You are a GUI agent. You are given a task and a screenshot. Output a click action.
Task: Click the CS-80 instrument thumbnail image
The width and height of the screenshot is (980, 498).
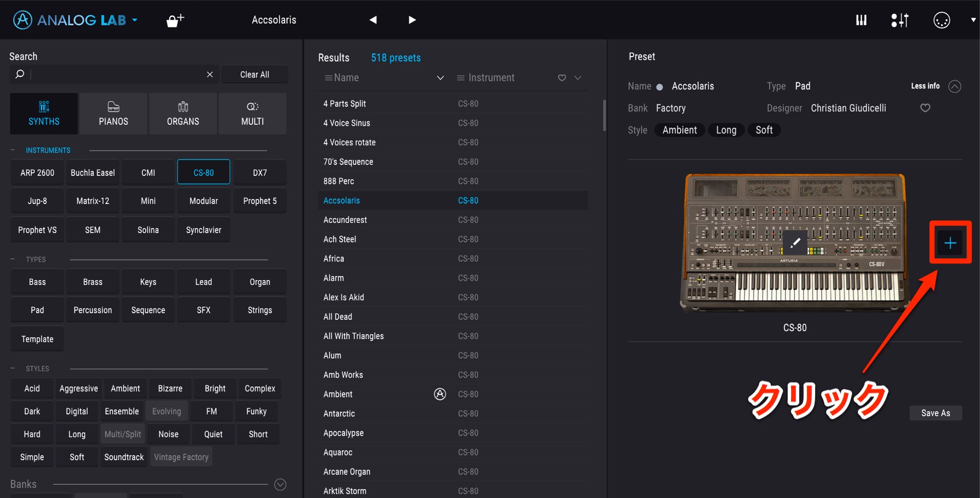point(795,242)
